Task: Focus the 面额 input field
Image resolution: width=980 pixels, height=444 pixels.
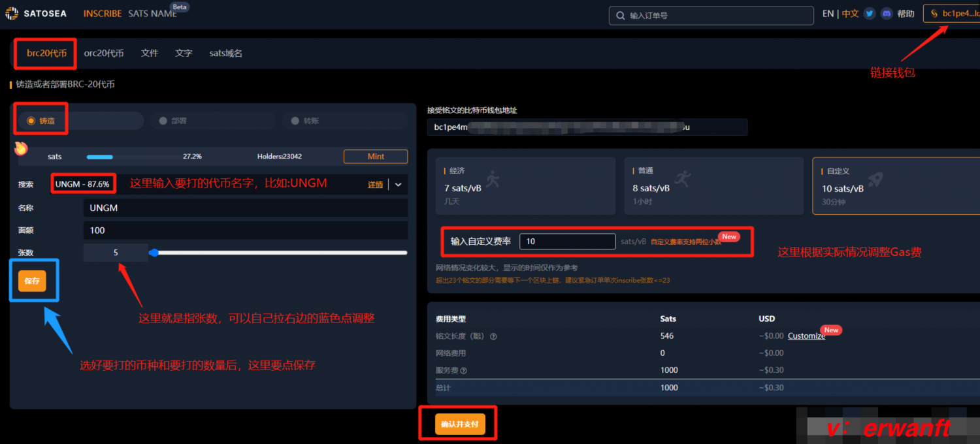Action: click(x=246, y=230)
